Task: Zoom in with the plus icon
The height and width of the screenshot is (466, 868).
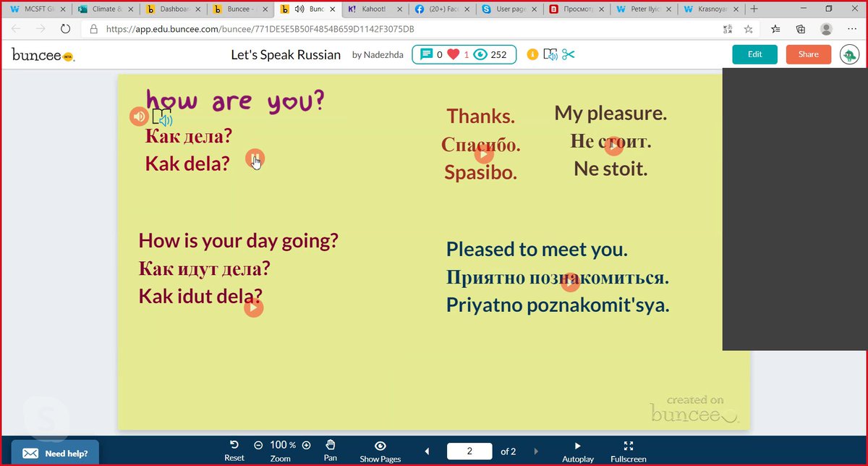Action: (306, 445)
